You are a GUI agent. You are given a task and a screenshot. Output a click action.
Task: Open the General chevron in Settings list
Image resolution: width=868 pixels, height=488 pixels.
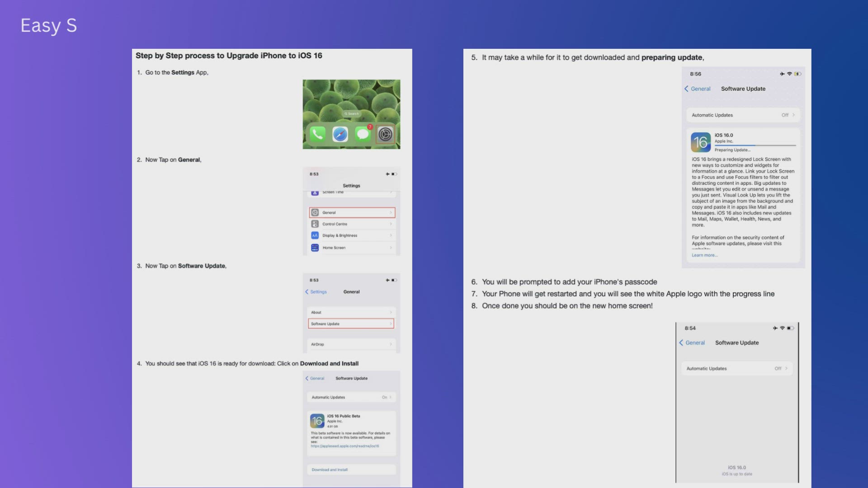pos(391,212)
